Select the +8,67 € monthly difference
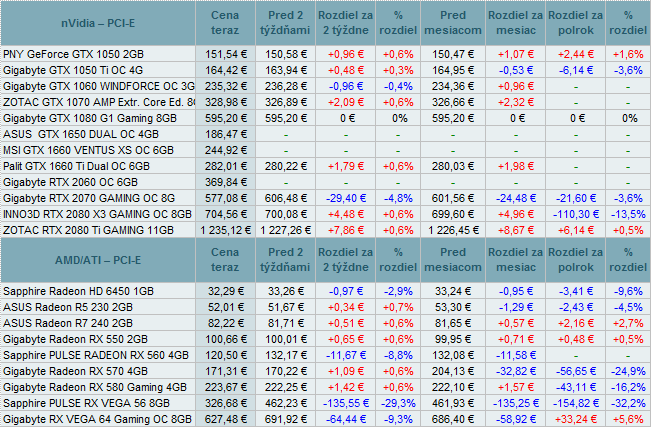 point(516,230)
